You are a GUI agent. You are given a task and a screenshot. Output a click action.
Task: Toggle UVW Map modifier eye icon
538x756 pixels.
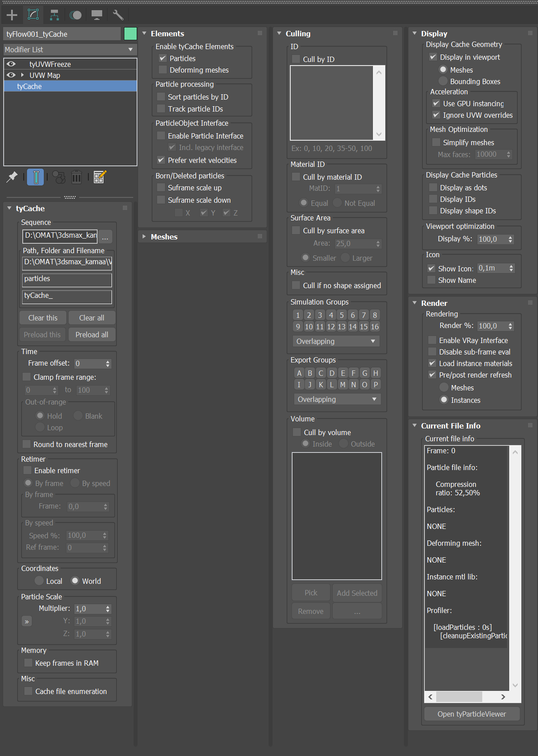click(x=11, y=75)
